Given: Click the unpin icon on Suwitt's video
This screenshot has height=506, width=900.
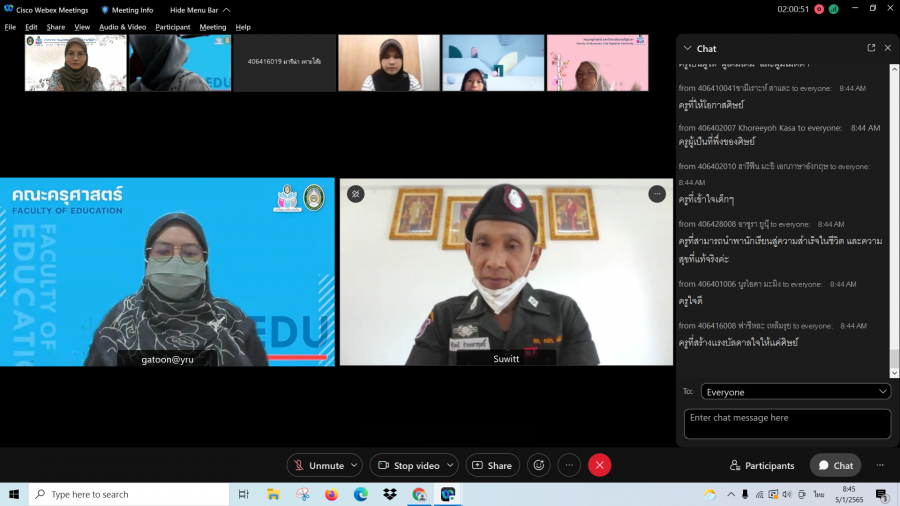Looking at the screenshot, I should click(x=356, y=194).
